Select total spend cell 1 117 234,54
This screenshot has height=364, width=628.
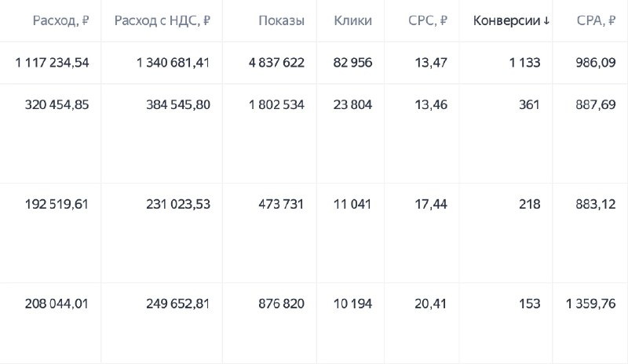pos(52,63)
